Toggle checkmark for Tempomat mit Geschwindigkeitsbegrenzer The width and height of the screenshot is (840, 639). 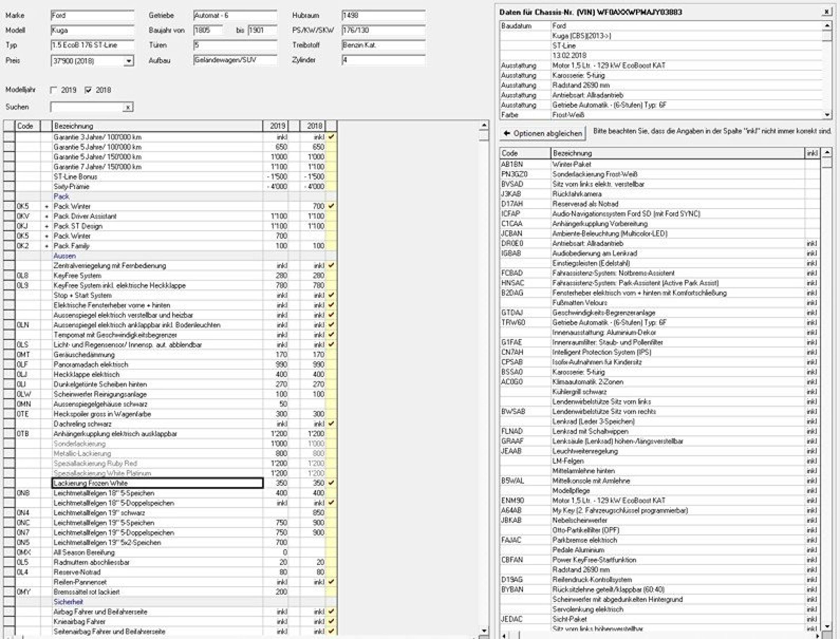tap(331, 335)
